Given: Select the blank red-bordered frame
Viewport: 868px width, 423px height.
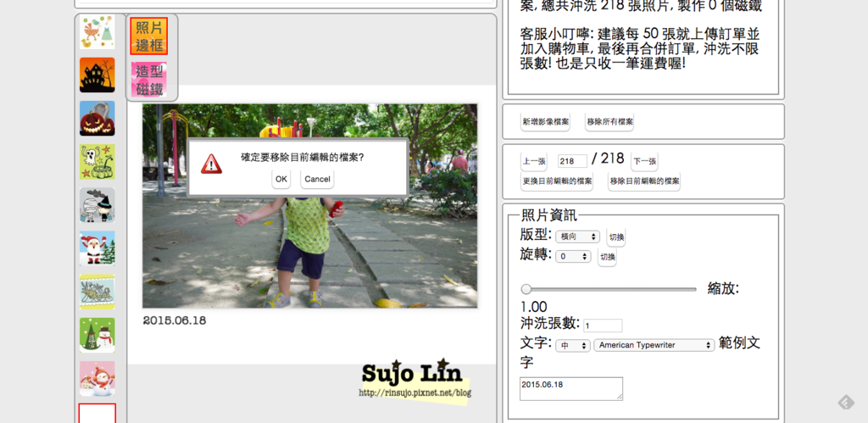Looking at the screenshot, I should tap(97, 414).
